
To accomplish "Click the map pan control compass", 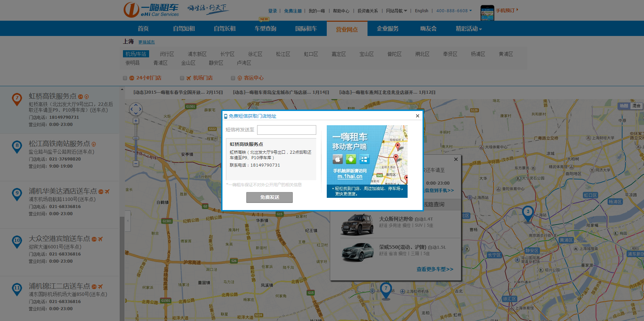I will click(x=136, y=109).
